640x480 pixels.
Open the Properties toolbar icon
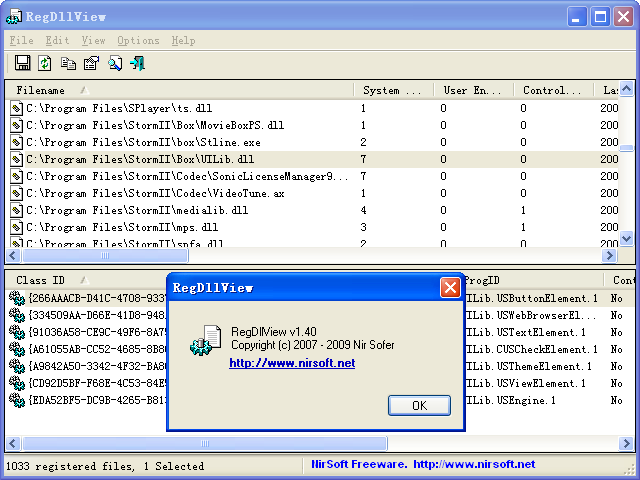click(x=91, y=64)
